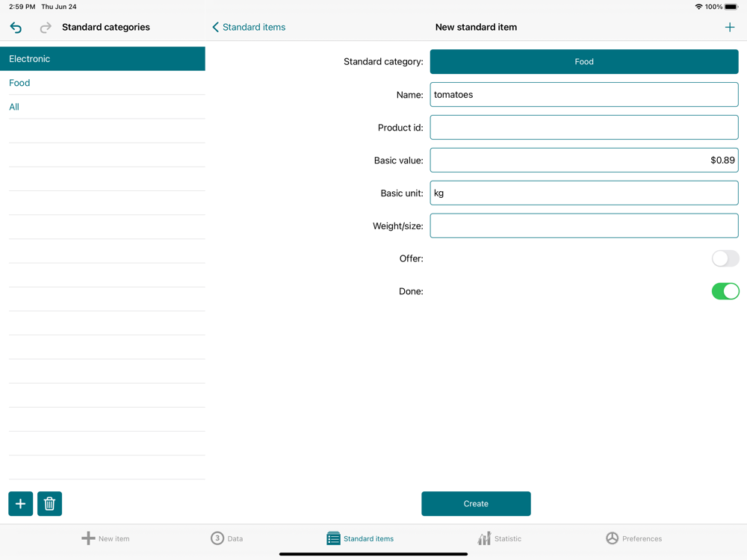The image size is (747, 560).
Task: Select the Food category row
Action: tap(102, 83)
